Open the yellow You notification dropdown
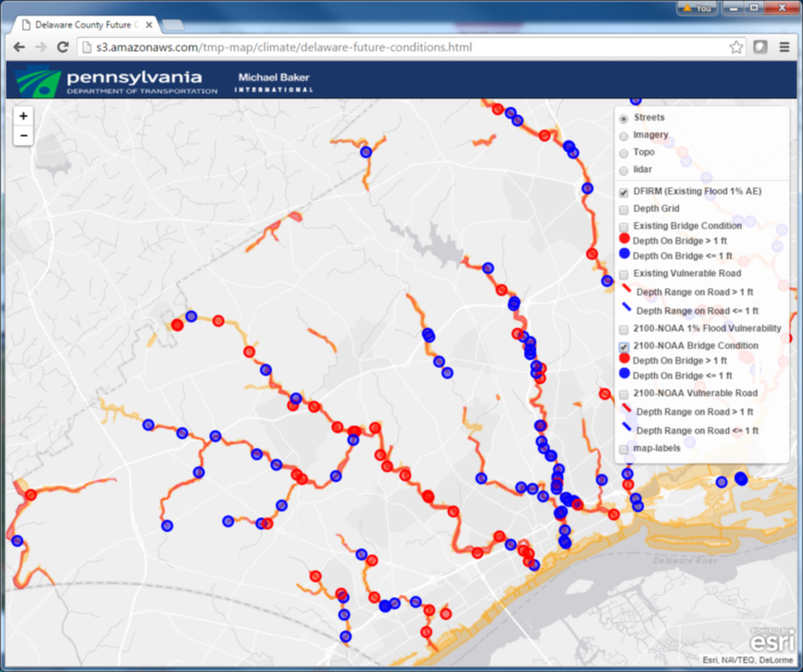This screenshot has height=672, width=803. pos(695,8)
